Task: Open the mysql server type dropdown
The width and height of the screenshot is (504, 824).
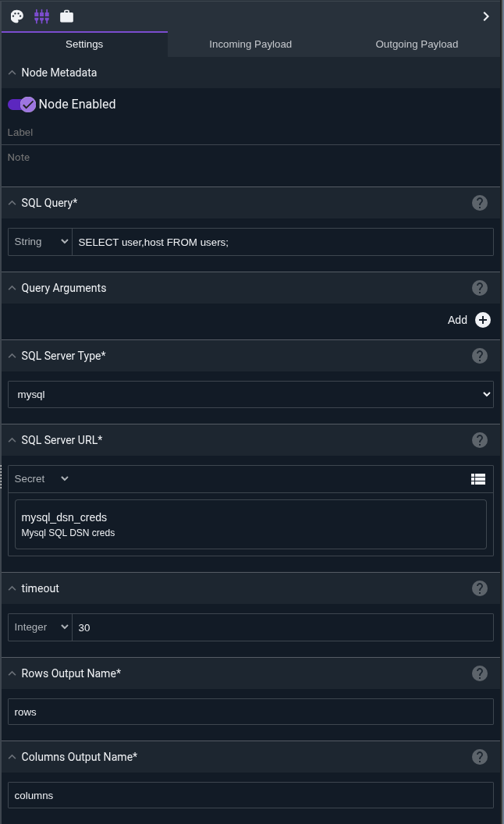Action: point(250,395)
